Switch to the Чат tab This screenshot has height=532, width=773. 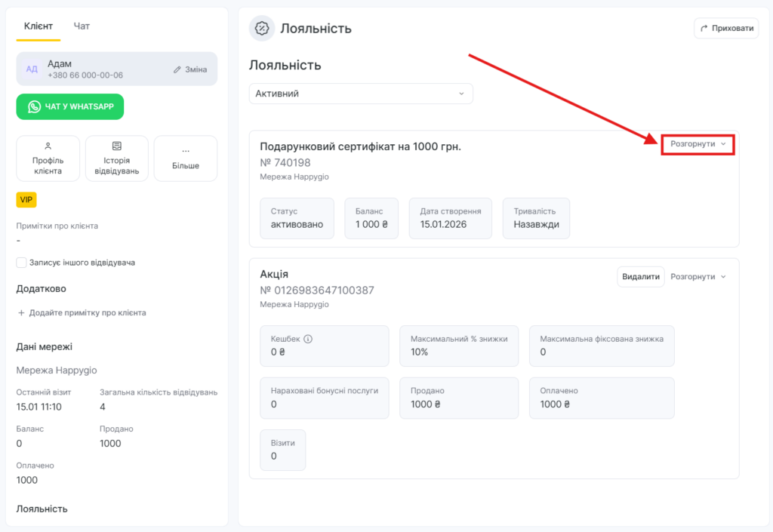(82, 26)
